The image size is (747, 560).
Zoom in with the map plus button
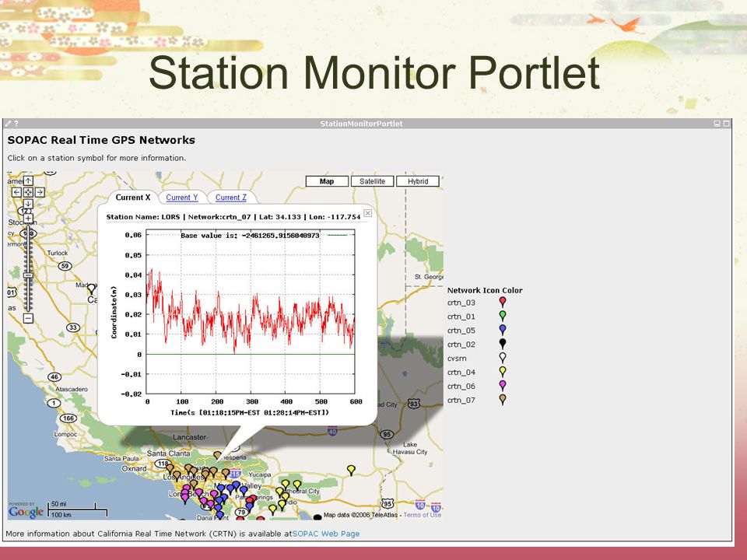(x=28, y=219)
